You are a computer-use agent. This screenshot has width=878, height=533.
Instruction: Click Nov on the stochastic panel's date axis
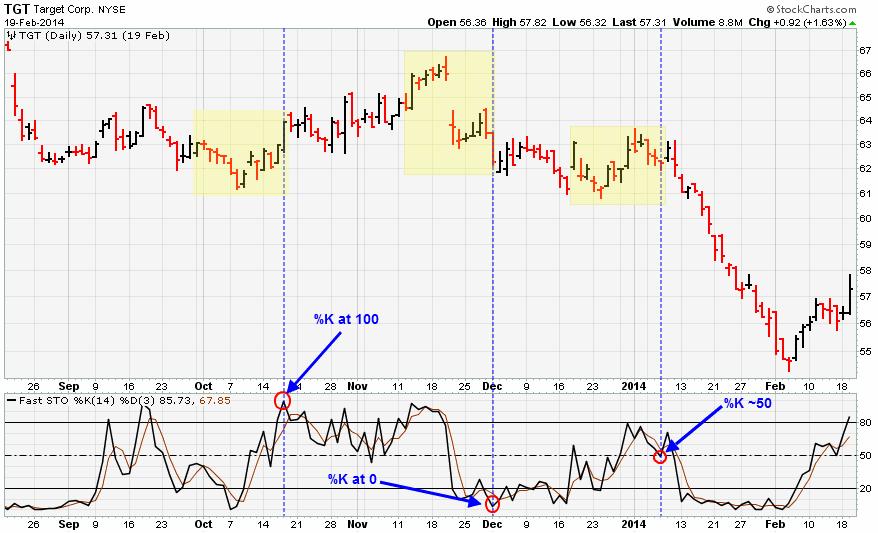(x=357, y=525)
